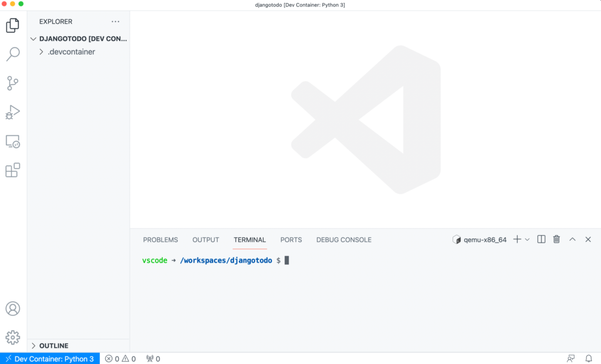
Task: Switch to the DEBUG CONSOLE tab
Action: click(344, 240)
